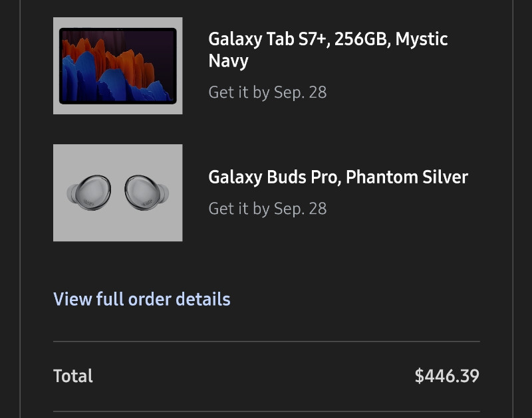Click the $446.39 total amount
This screenshot has width=532, height=418.
pyautogui.click(x=447, y=375)
